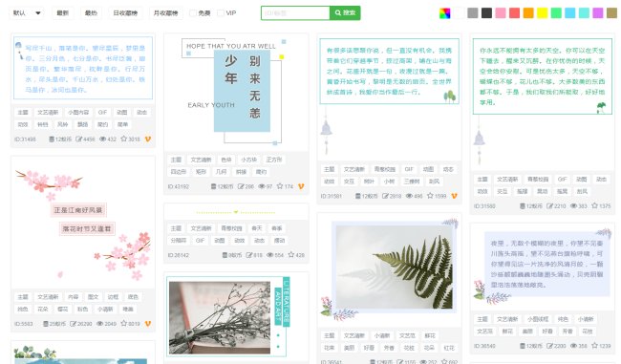Tick the VIP filter checkbox
This screenshot has height=364, width=621.
pos(221,13)
